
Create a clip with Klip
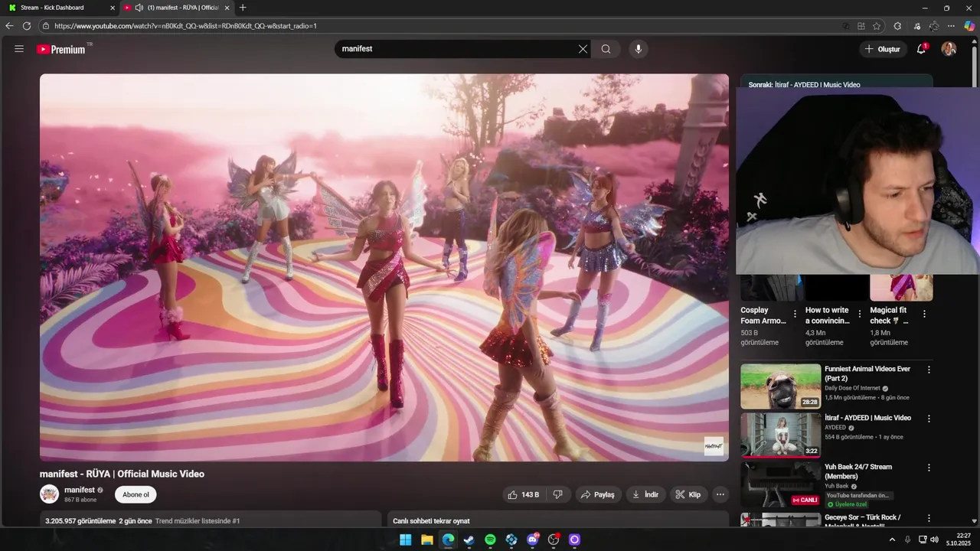[x=688, y=495]
